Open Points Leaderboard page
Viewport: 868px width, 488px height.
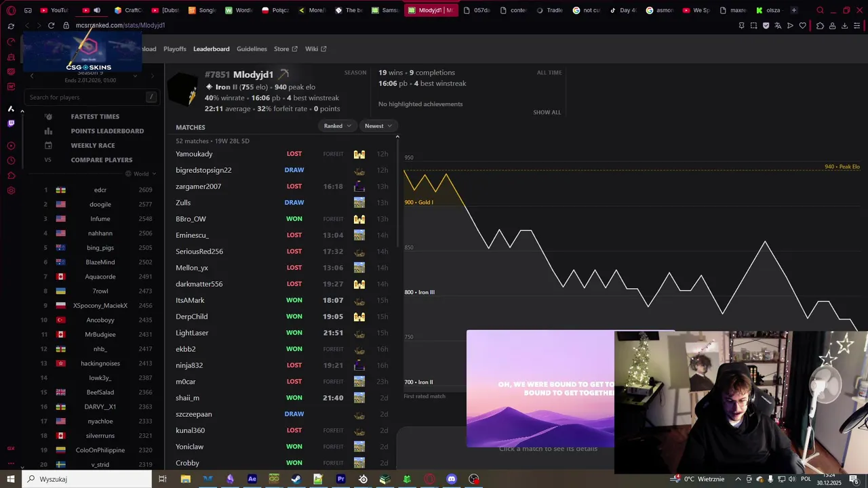click(107, 131)
